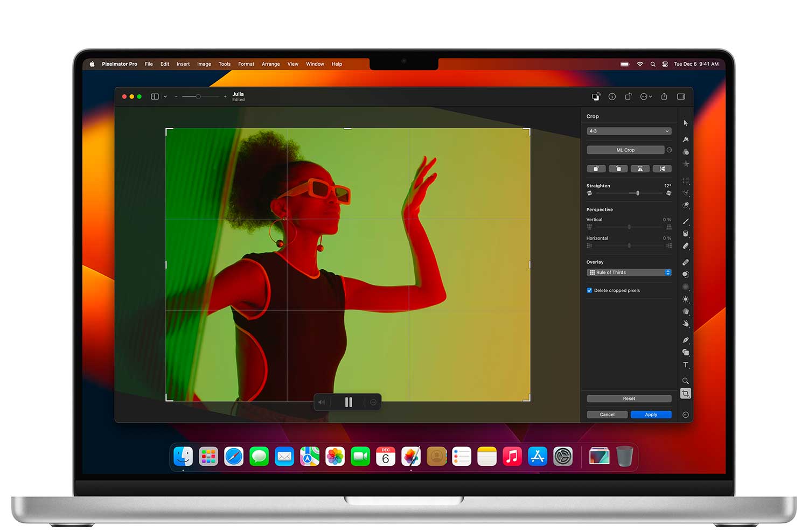The height and width of the screenshot is (532, 808).
Task: Show image info with the info icon
Action: click(612, 96)
